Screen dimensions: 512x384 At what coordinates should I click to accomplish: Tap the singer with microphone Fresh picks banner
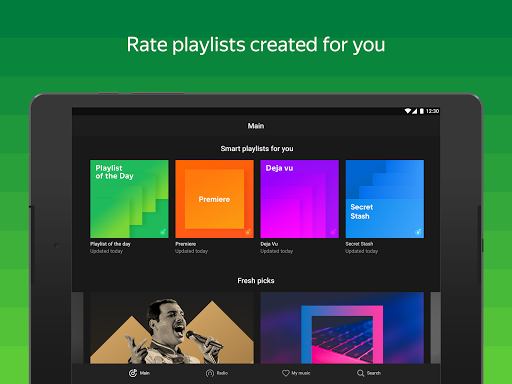click(172, 328)
